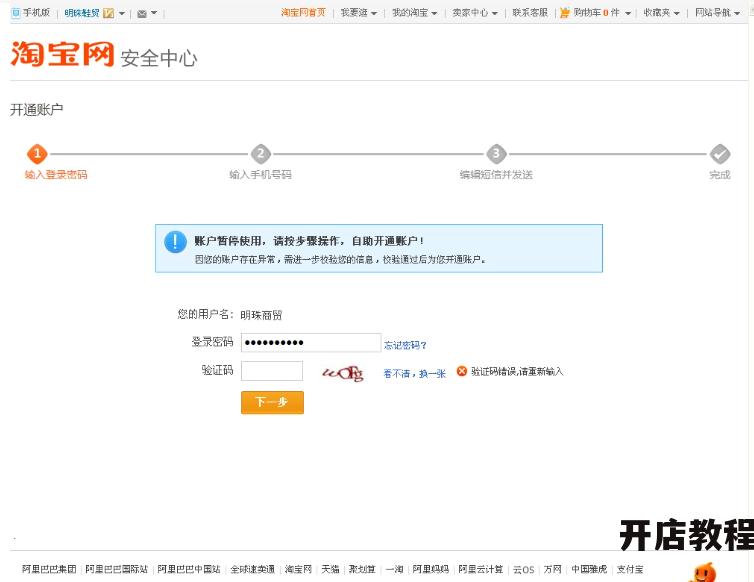
Task: Open the 一淘 footer link
Action: pyautogui.click(x=395, y=569)
